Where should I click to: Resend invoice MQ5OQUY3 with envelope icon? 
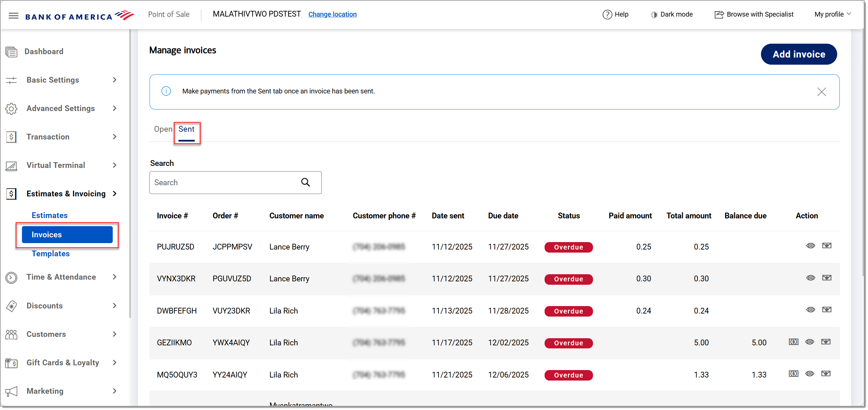(826, 374)
